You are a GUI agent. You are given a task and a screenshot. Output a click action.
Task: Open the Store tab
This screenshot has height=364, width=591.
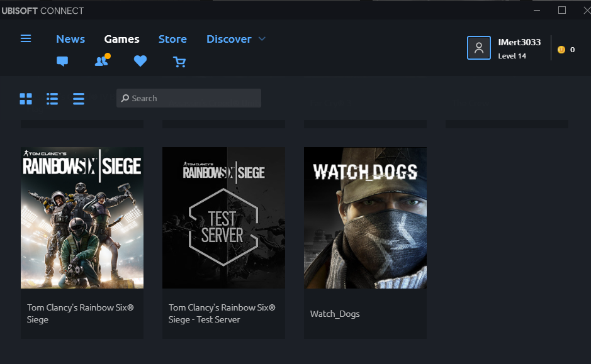click(x=172, y=39)
